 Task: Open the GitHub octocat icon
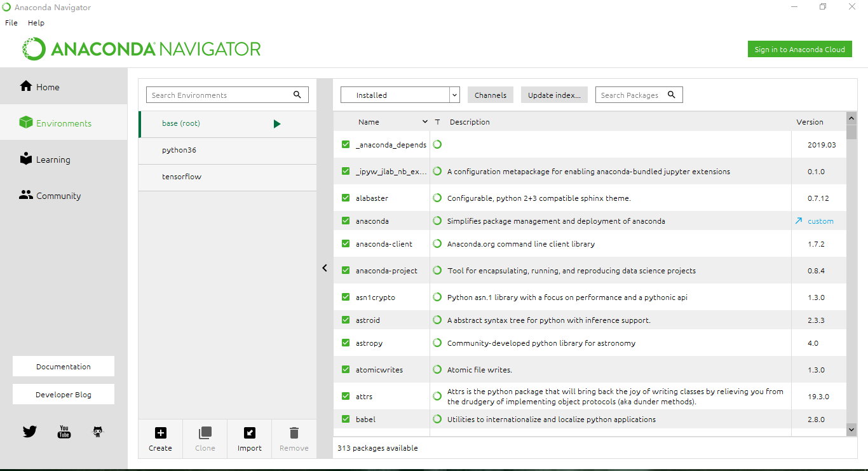pos(98,432)
